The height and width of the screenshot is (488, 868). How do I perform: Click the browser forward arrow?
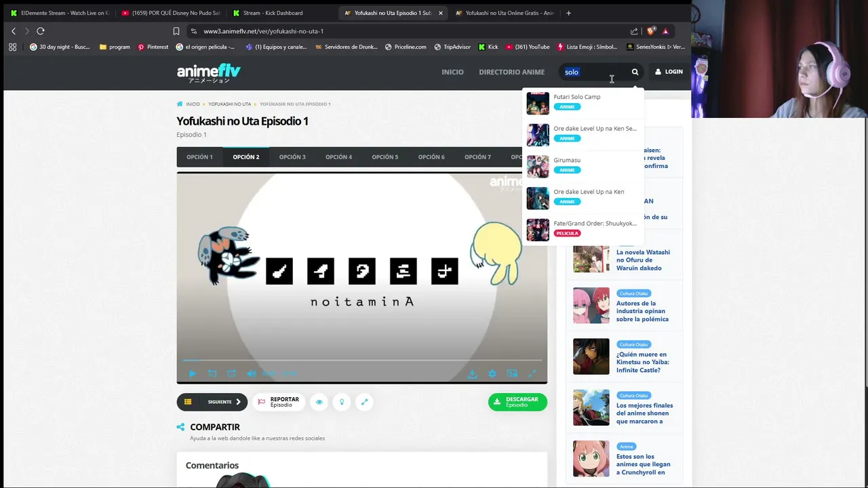(x=26, y=31)
